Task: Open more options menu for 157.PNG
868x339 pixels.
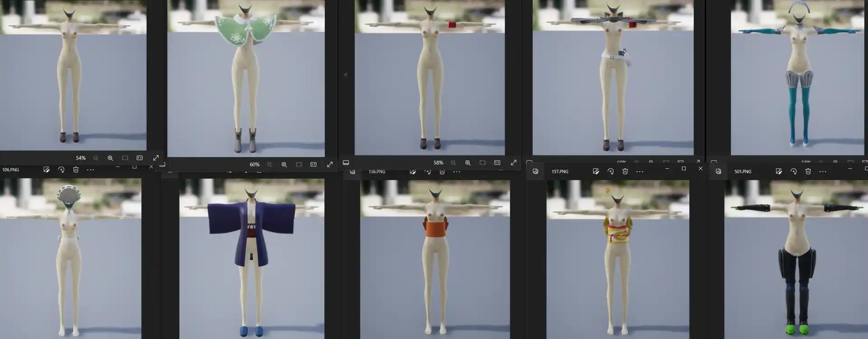Action: click(x=640, y=172)
